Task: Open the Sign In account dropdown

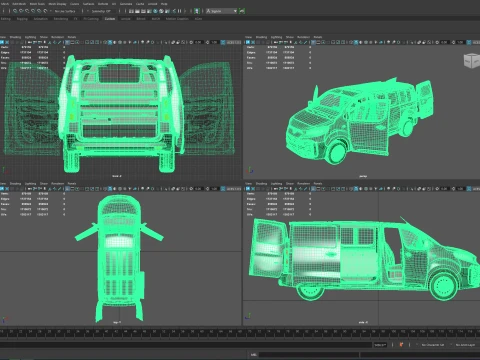Action: (x=222, y=11)
